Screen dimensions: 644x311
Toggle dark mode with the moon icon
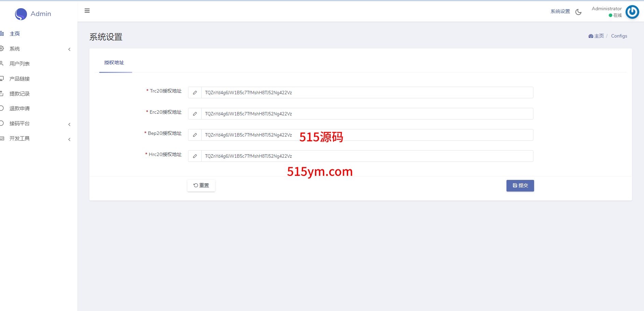[578, 12]
